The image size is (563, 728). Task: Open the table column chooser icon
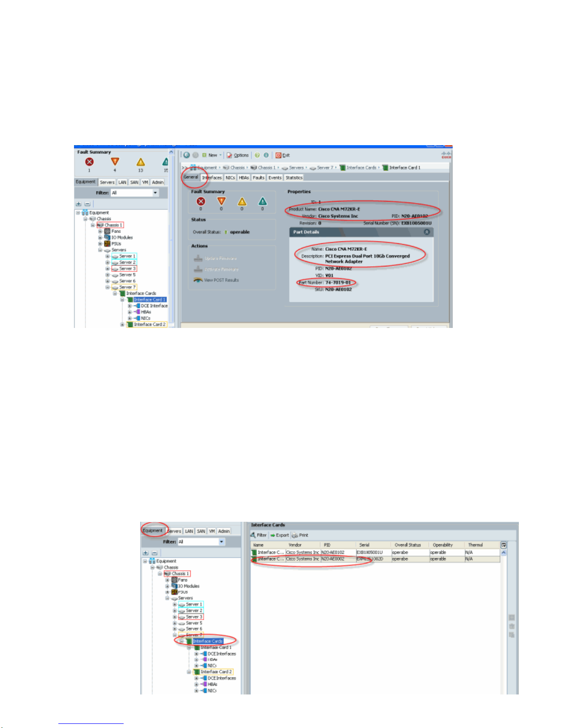[x=504, y=545]
